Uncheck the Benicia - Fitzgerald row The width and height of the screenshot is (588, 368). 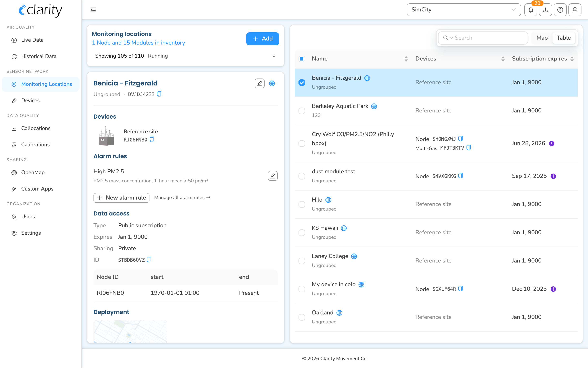point(302,83)
